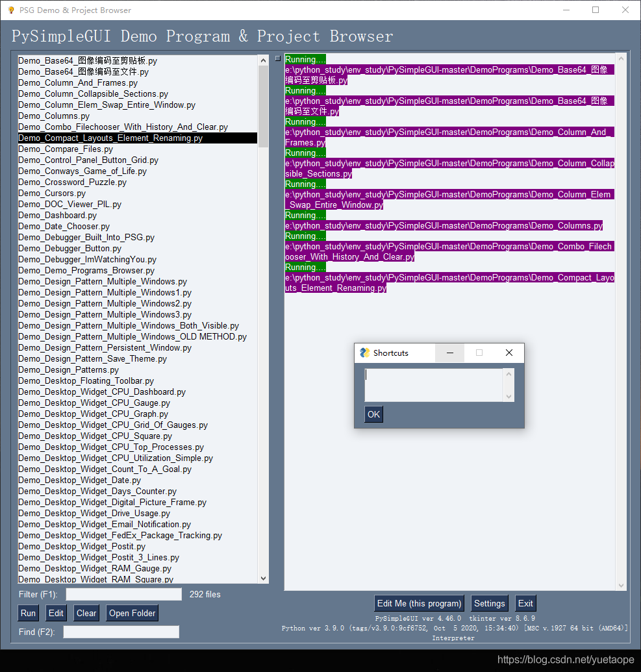
Task: Click the Shortcuts dialog text box
Action: (x=433, y=385)
